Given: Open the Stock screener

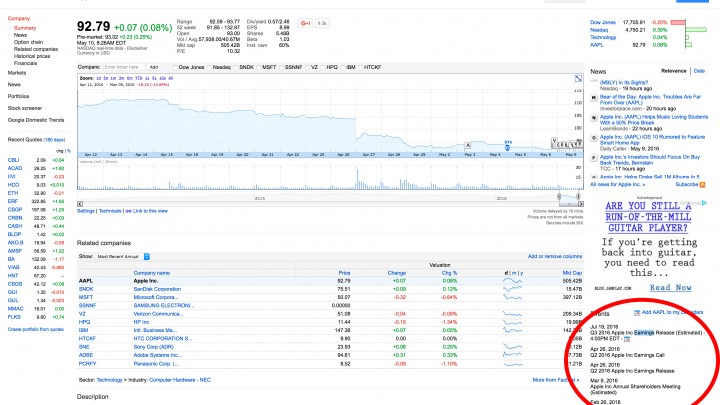Looking at the screenshot, I should pyautogui.click(x=24, y=108).
